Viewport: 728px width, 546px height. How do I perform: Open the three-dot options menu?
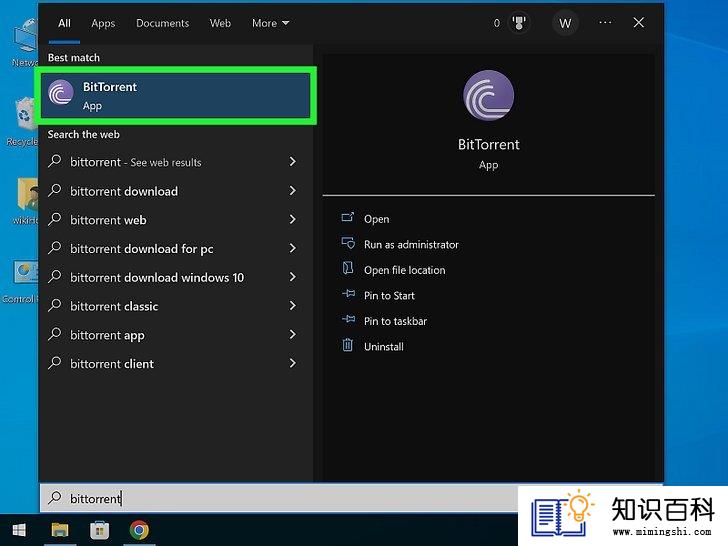click(605, 23)
